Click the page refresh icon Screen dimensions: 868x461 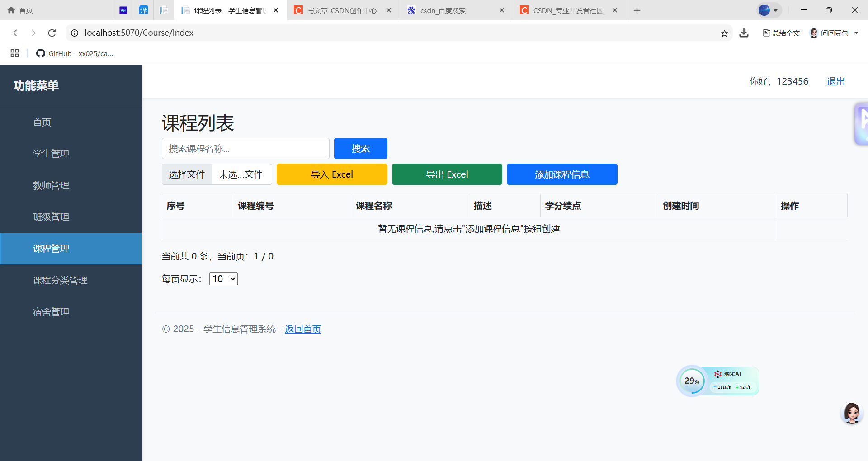coord(52,33)
